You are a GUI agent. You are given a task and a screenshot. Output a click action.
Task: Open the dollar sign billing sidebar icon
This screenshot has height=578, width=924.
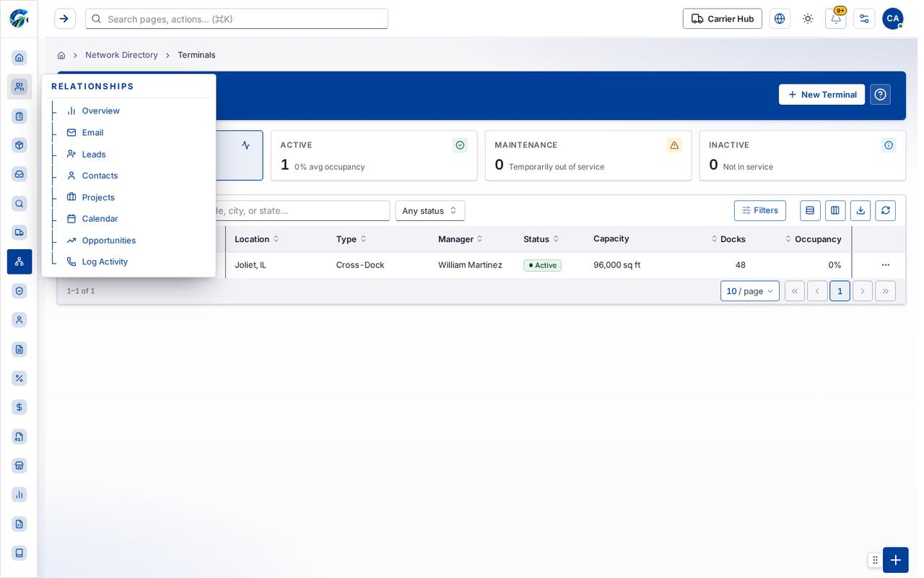point(19,407)
